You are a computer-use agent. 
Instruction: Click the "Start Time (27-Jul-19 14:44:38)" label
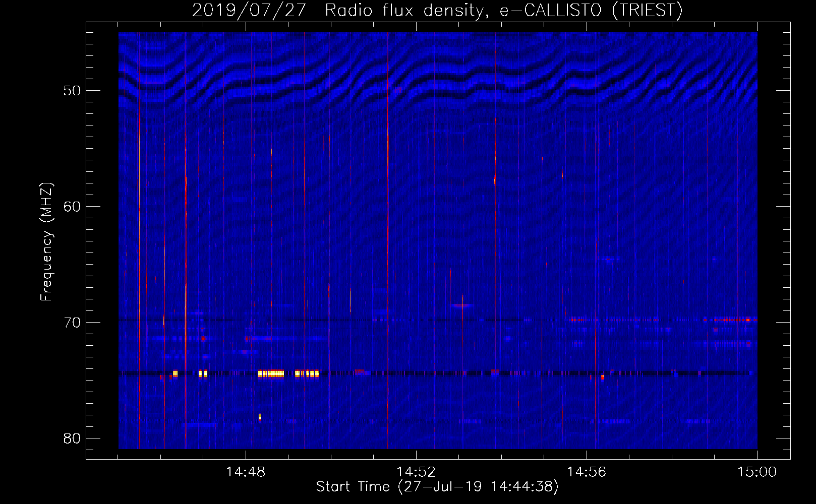(437, 487)
